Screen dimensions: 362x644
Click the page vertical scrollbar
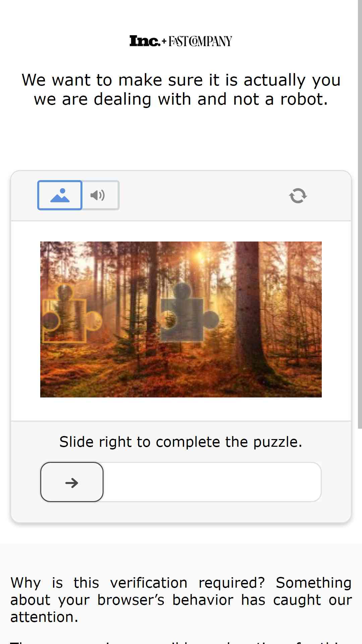coord(360,215)
